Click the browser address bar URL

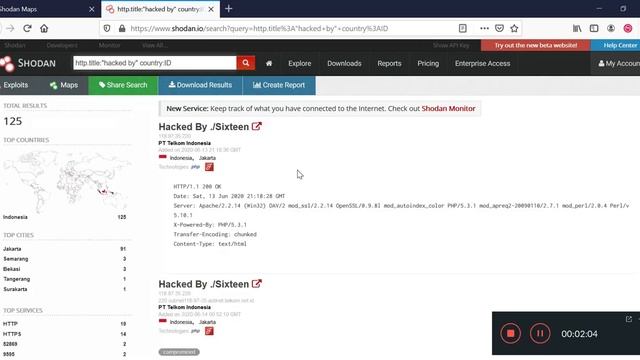tap(259, 29)
